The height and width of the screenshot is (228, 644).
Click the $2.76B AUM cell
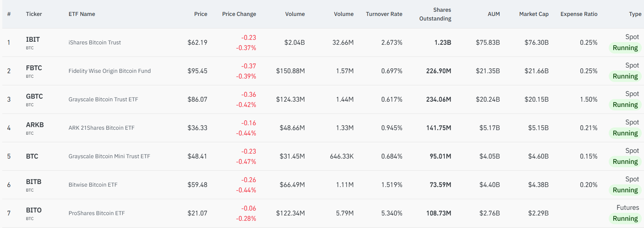(489, 213)
